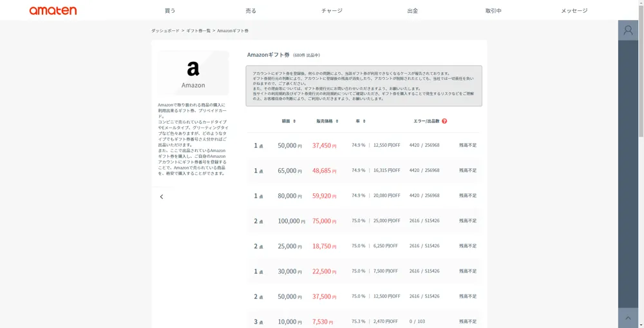This screenshot has width=644, height=328.
Task: Open the チャージ menu
Action: (332, 11)
